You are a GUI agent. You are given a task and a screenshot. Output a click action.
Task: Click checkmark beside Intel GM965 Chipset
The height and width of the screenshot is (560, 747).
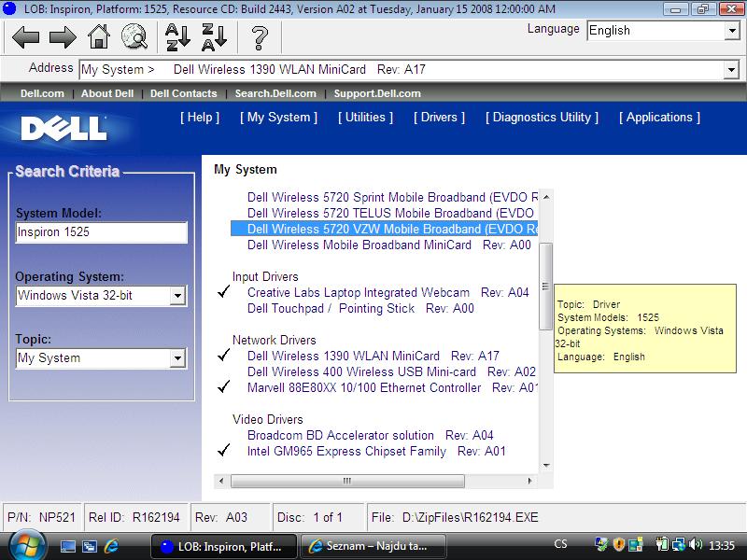tap(223, 450)
